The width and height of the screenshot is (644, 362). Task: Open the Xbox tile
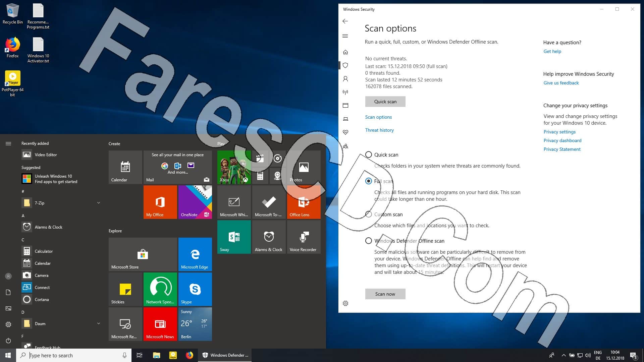234,167
